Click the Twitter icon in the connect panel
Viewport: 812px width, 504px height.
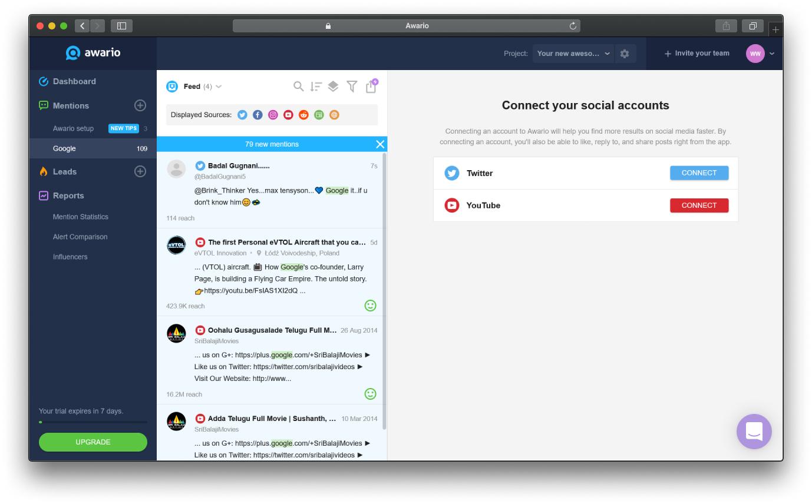coord(452,173)
